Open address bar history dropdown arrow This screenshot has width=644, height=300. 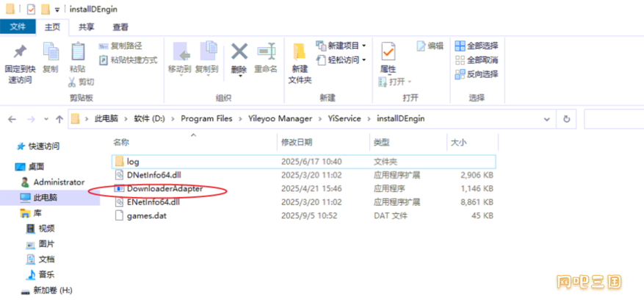[x=547, y=118]
